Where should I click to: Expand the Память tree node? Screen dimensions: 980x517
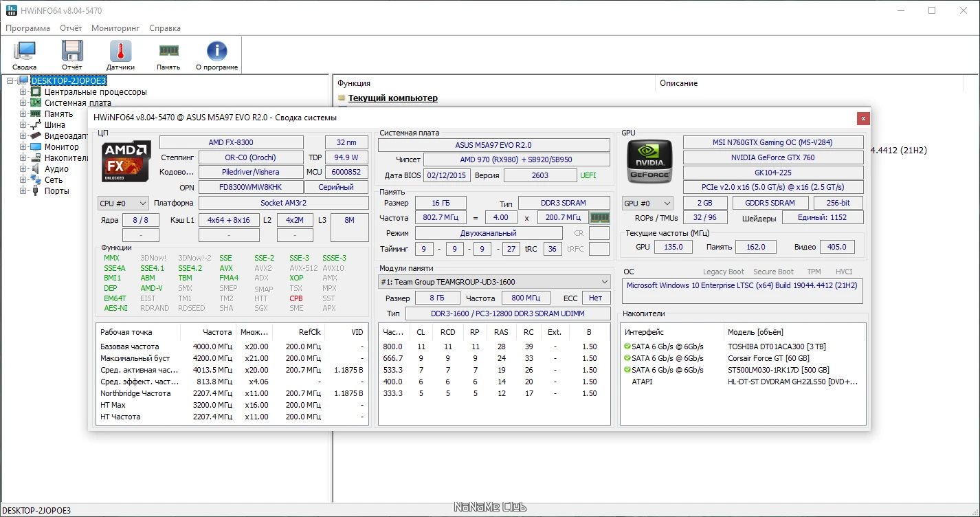[x=23, y=114]
